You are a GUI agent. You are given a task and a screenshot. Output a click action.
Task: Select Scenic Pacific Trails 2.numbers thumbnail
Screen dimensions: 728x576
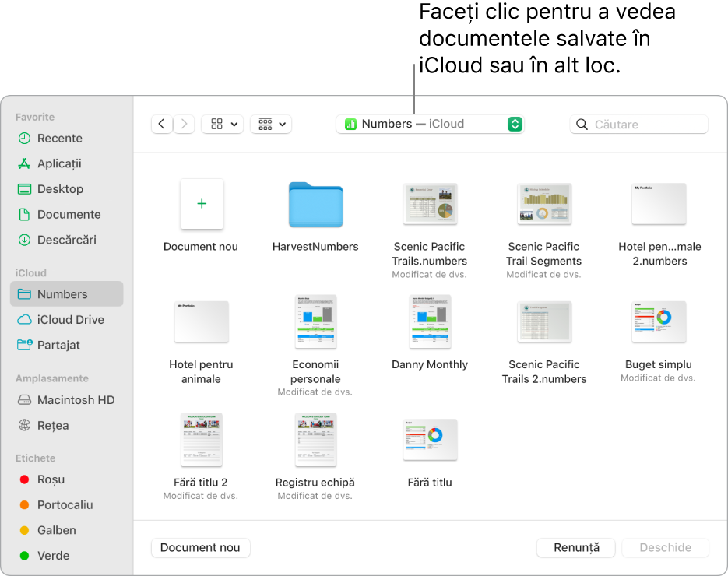[544, 321]
